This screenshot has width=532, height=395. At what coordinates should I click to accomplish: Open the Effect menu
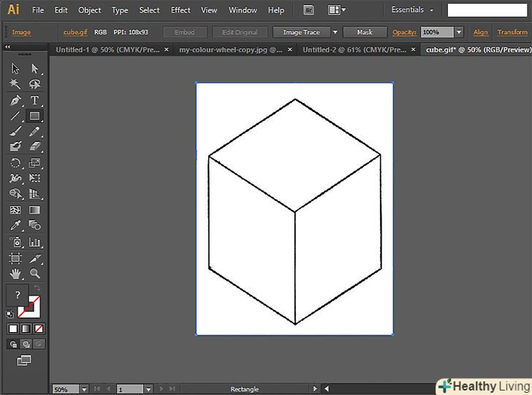[x=180, y=10]
